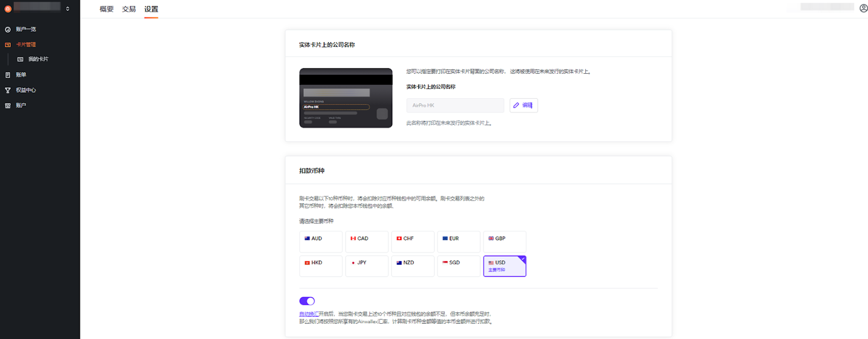
Task: Select NZD as the primary currency
Action: (413, 266)
